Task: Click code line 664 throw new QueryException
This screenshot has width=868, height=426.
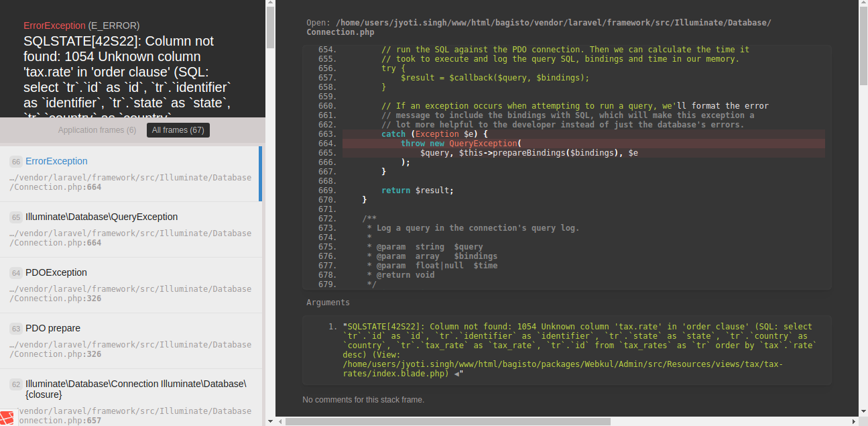Action: point(583,144)
